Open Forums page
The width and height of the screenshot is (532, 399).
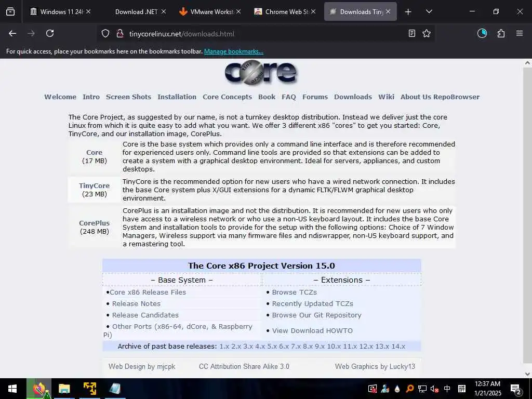[x=315, y=97]
